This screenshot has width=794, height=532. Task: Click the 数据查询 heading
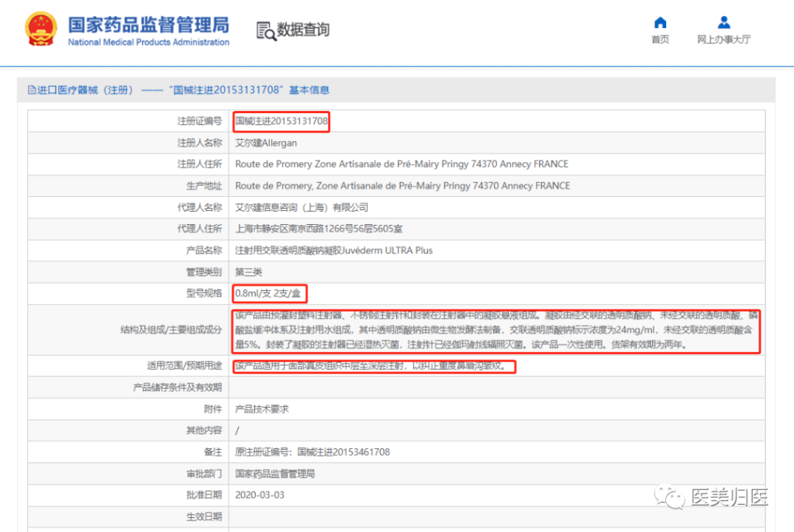point(303,30)
